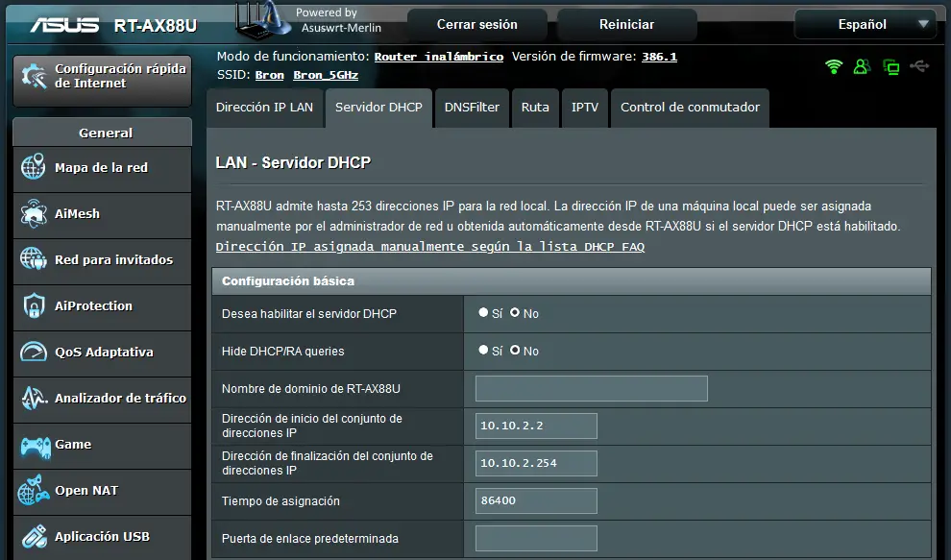Image resolution: width=951 pixels, height=560 pixels.
Task: Open Red para invitados menu label
Action: coord(114,259)
